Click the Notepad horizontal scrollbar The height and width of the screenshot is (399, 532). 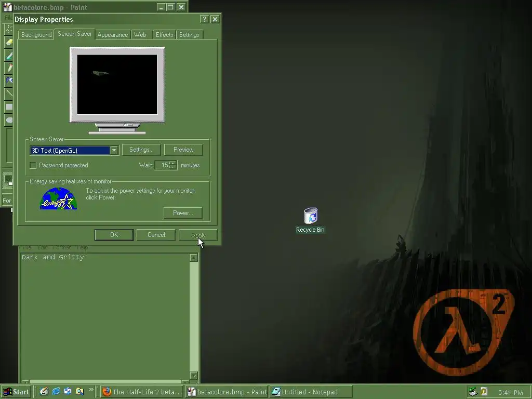(105, 382)
